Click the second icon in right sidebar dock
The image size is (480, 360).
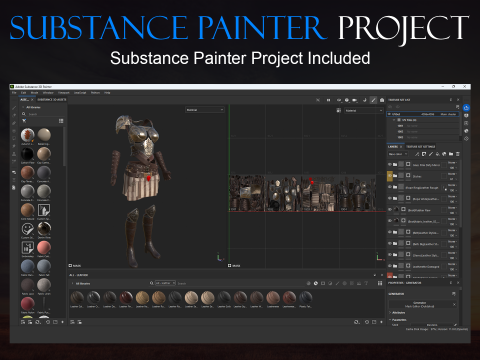coord(466,116)
